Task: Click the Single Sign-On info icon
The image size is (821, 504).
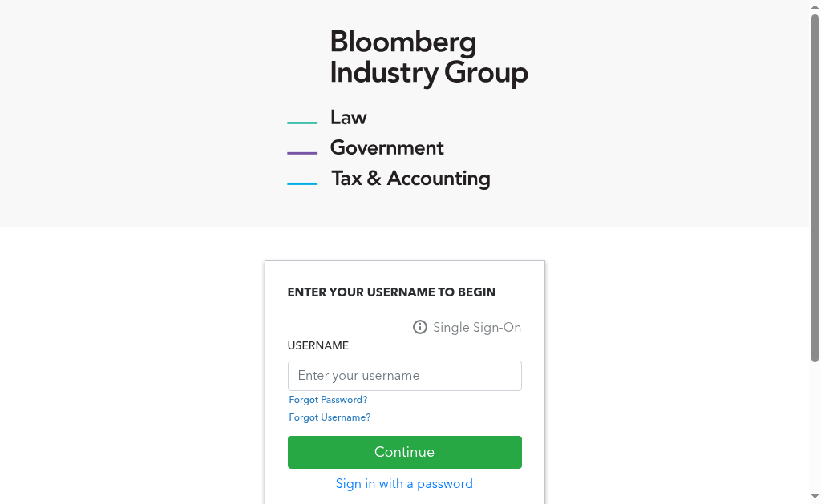Action: tap(420, 327)
